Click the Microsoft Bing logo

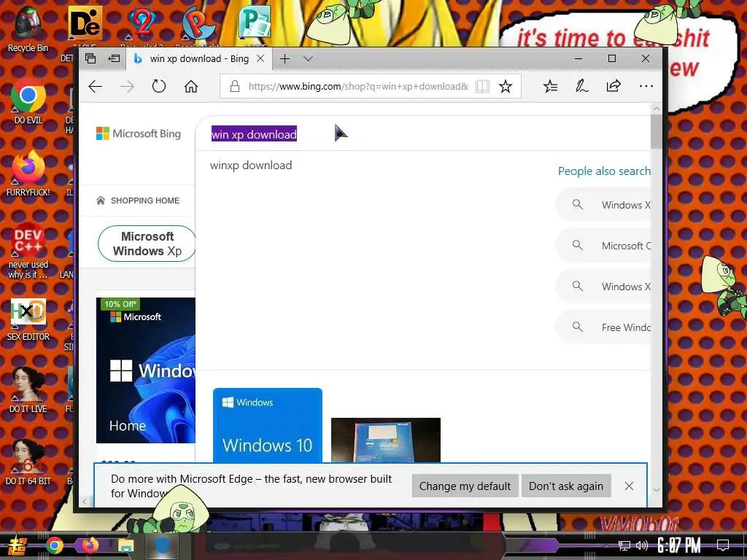click(x=139, y=134)
